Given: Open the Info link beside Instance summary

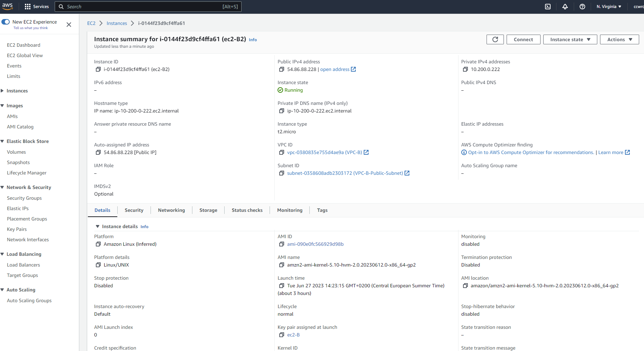Looking at the screenshot, I should (x=253, y=40).
